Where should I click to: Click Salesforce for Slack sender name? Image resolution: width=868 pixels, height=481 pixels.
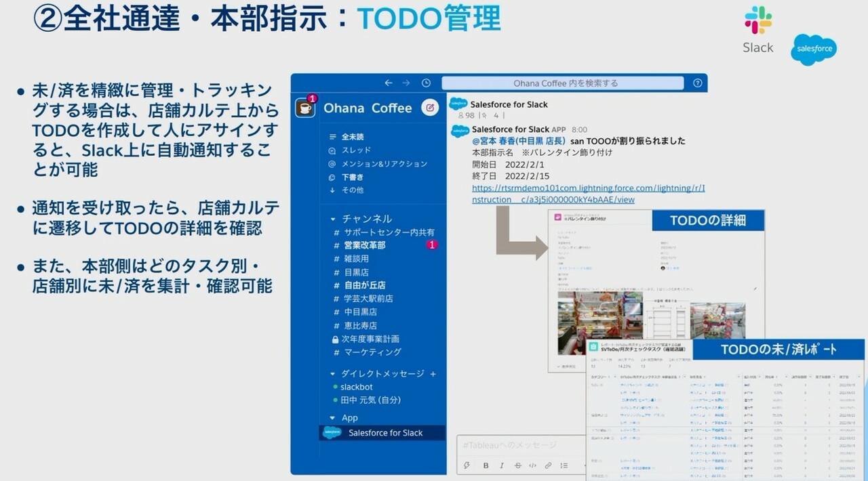(x=511, y=129)
